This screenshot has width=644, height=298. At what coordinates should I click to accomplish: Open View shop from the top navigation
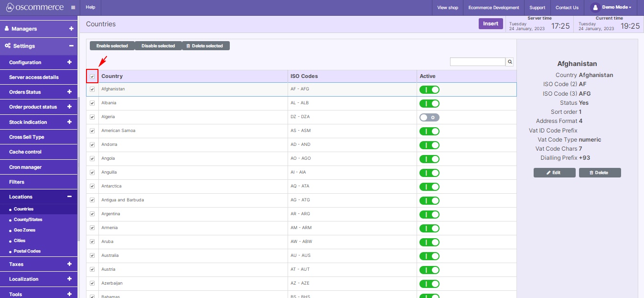(x=448, y=7)
